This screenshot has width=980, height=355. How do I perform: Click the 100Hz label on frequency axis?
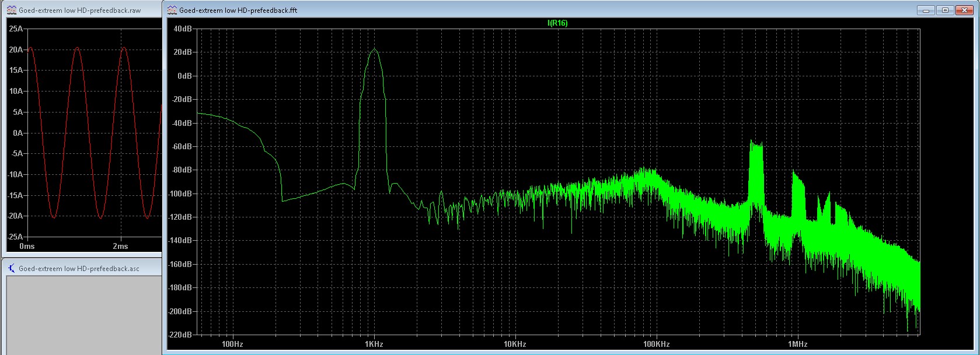232,344
